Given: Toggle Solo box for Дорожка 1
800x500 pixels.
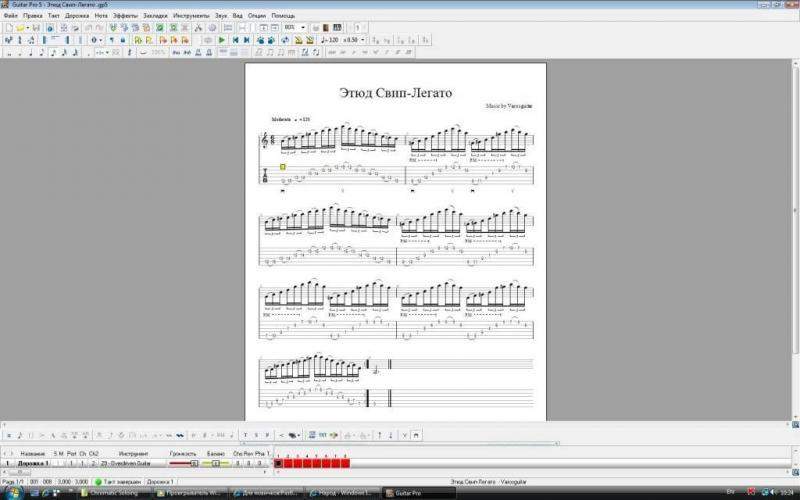Looking at the screenshot, I should [x=56, y=463].
